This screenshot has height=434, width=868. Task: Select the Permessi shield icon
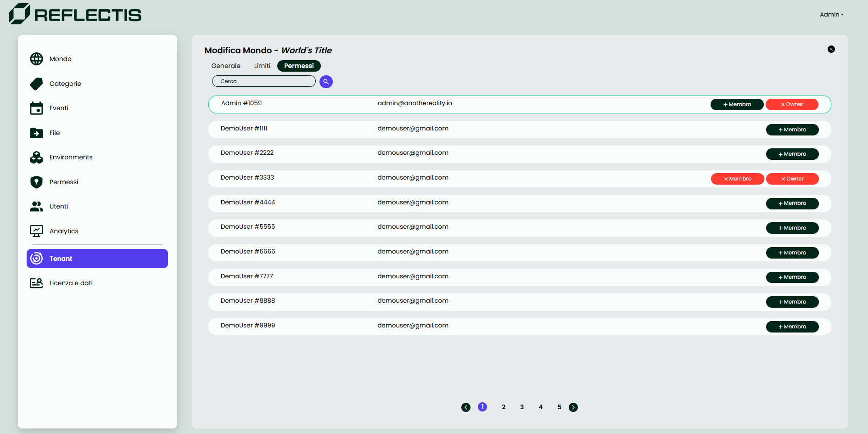(x=36, y=182)
